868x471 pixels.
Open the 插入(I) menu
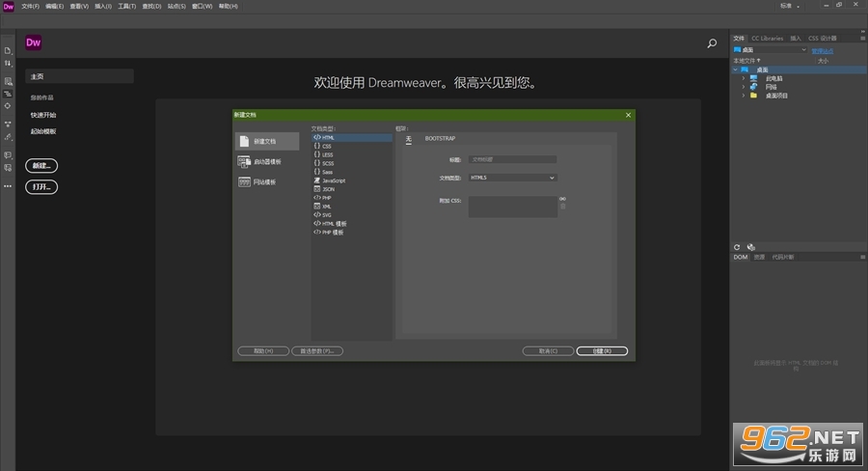[103, 6]
